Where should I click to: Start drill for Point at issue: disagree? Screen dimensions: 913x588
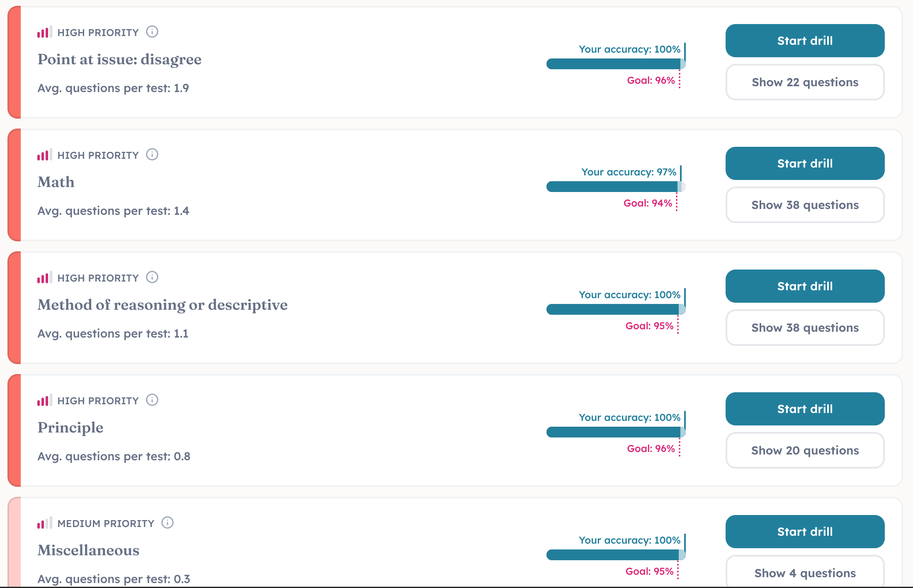coord(805,41)
